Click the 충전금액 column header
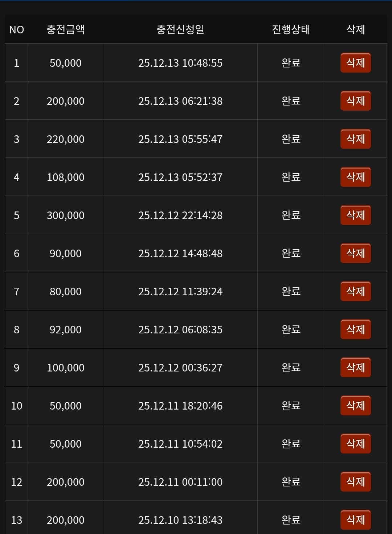Screen dimensions: 392x534 (x=65, y=29)
